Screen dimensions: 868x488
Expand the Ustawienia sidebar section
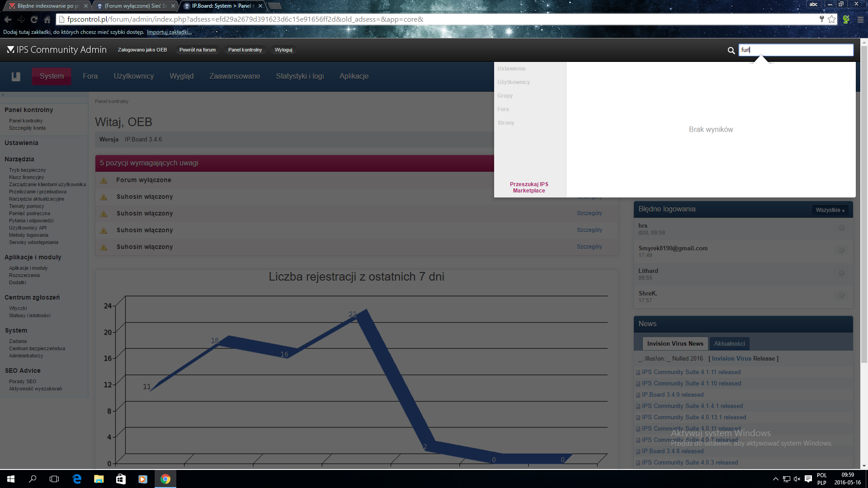pos(21,143)
